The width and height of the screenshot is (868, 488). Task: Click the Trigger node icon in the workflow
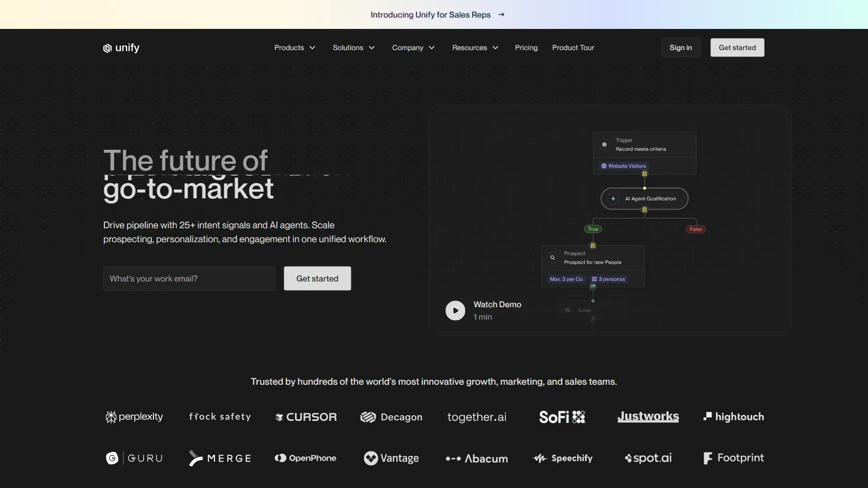[604, 145]
